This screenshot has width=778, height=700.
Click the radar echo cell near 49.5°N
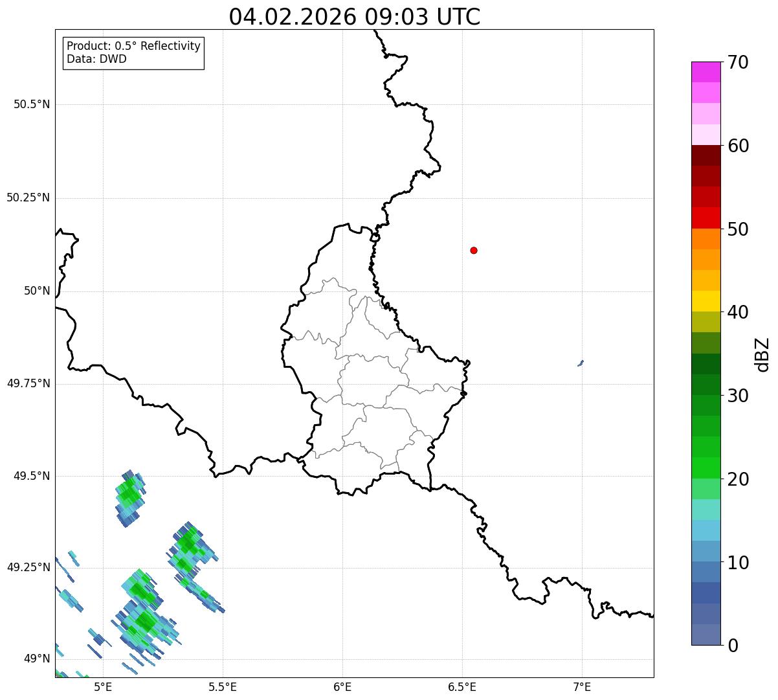click(x=129, y=497)
